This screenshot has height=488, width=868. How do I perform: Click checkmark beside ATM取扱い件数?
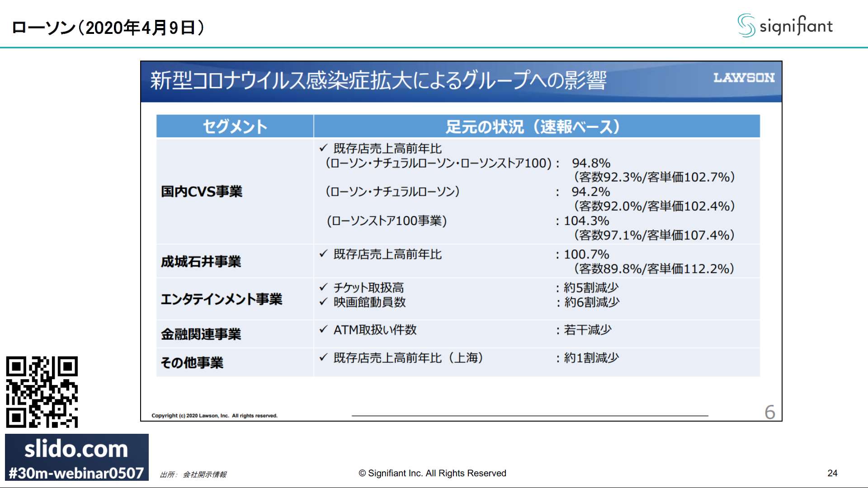[323, 330]
